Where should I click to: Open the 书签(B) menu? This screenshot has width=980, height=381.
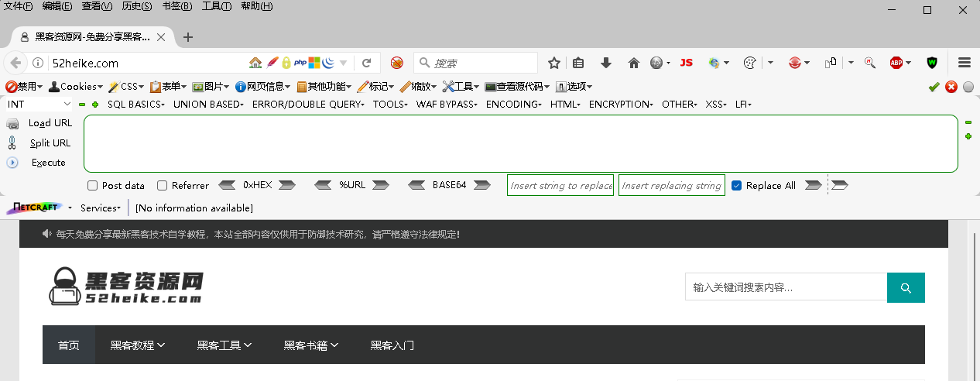(x=177, y=6)
